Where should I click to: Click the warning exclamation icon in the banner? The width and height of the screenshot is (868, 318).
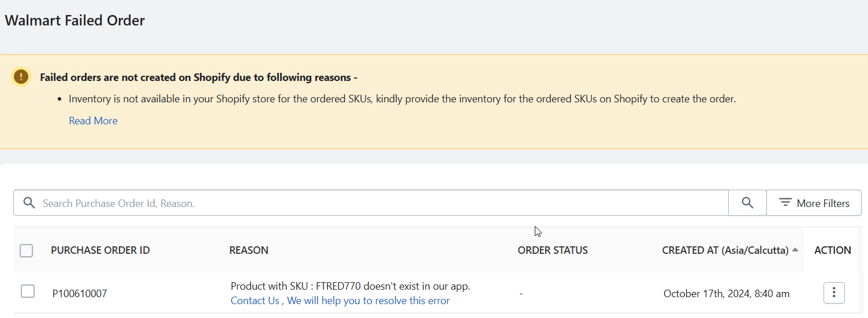(x=21, y=76)
